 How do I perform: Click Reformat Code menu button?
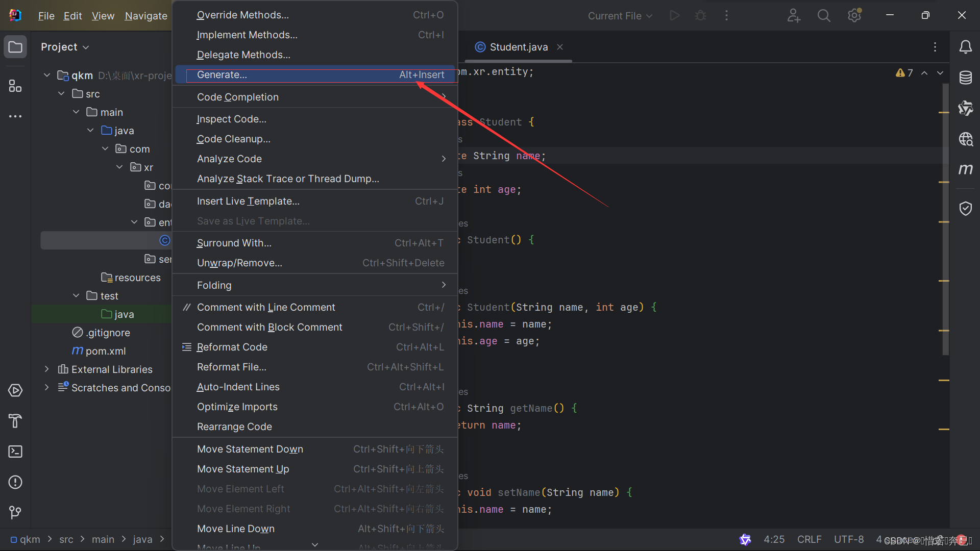[x=232, y=346]
